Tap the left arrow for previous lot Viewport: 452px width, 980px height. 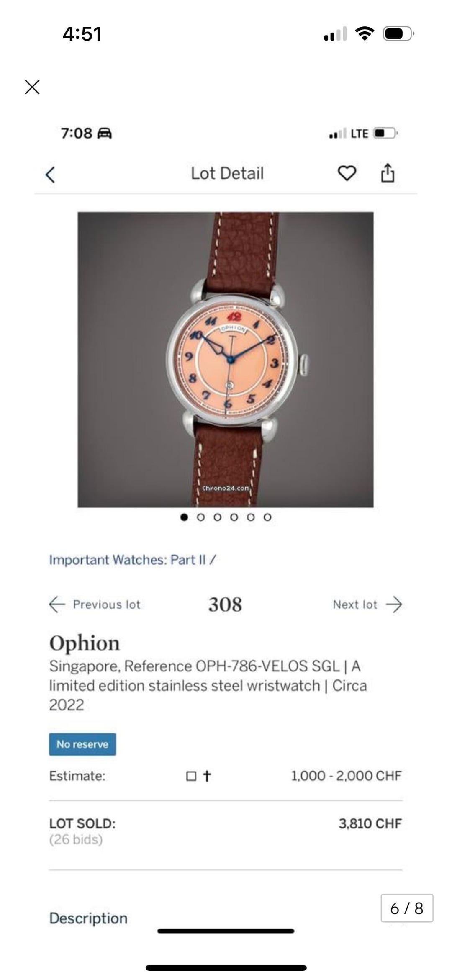pos(57,604)
